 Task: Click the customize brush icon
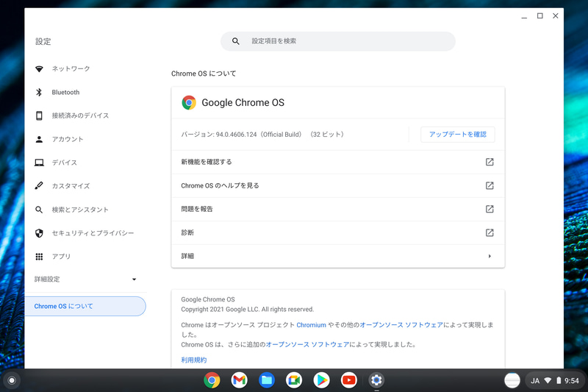[x=39, y=185]
